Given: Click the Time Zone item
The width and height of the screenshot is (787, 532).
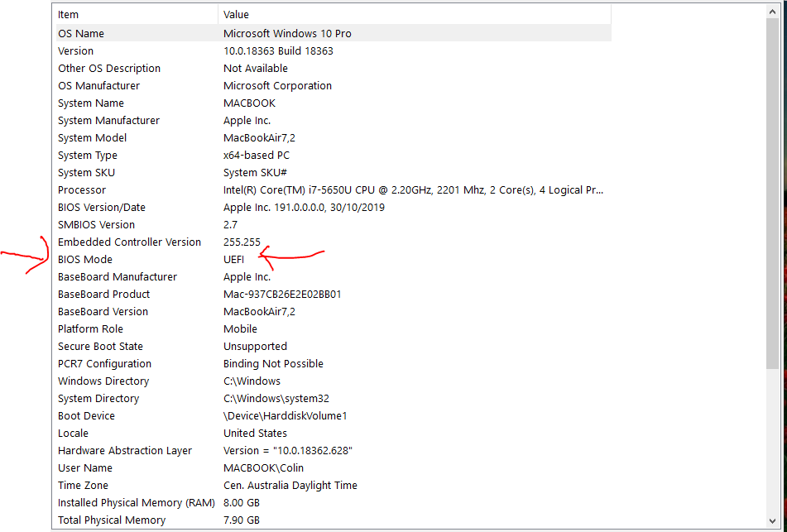Looking at the screenshot, I should click(83, 486).
